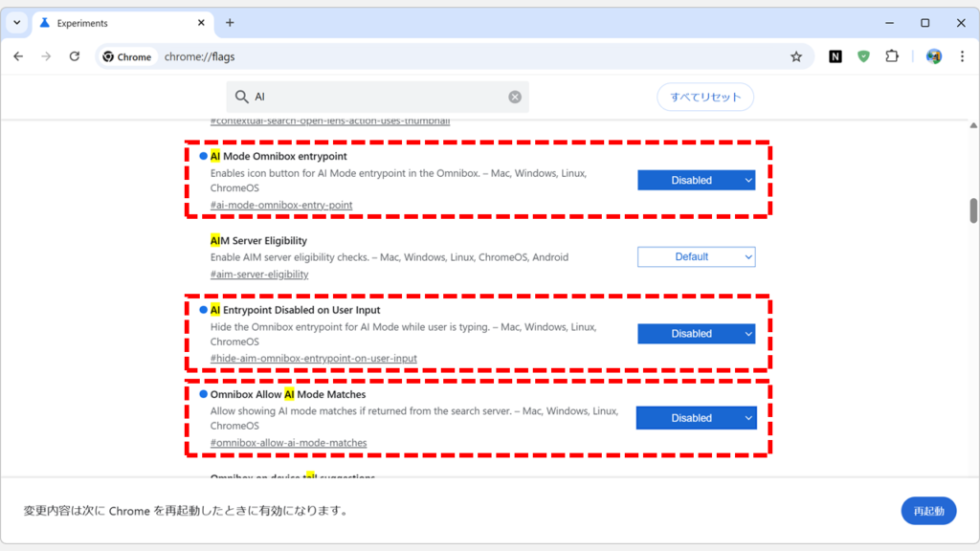Change AIM Server Eligibility from Default
Screen dimensions: 980x551
click(x=696, y=256)
